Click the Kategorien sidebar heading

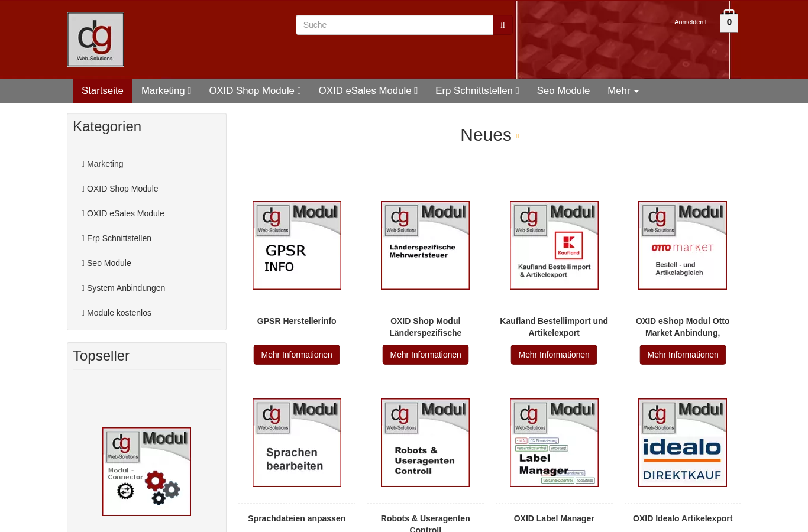pos(107,126)
